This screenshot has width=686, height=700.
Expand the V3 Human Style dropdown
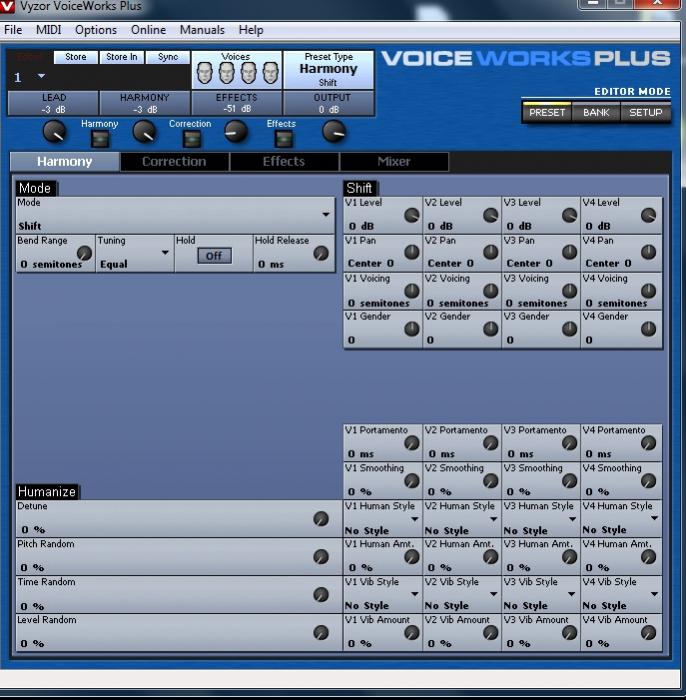[x=572, y=519]
